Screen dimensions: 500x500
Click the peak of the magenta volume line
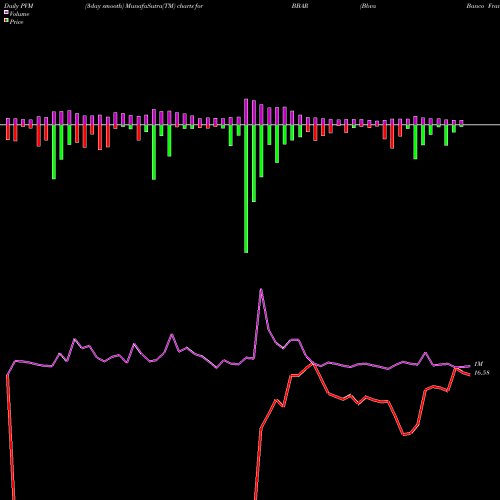(x=261, y=289)
